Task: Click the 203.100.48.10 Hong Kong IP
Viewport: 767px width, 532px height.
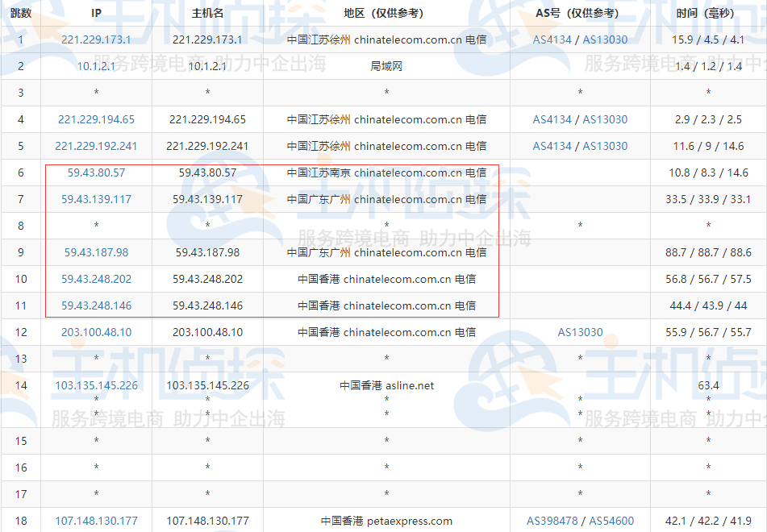Action: (96, 331)
